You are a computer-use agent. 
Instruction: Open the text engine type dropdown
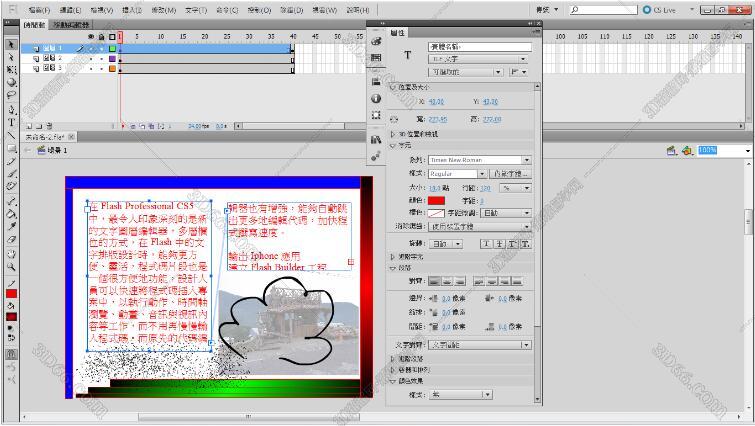[x=478, y=59]
